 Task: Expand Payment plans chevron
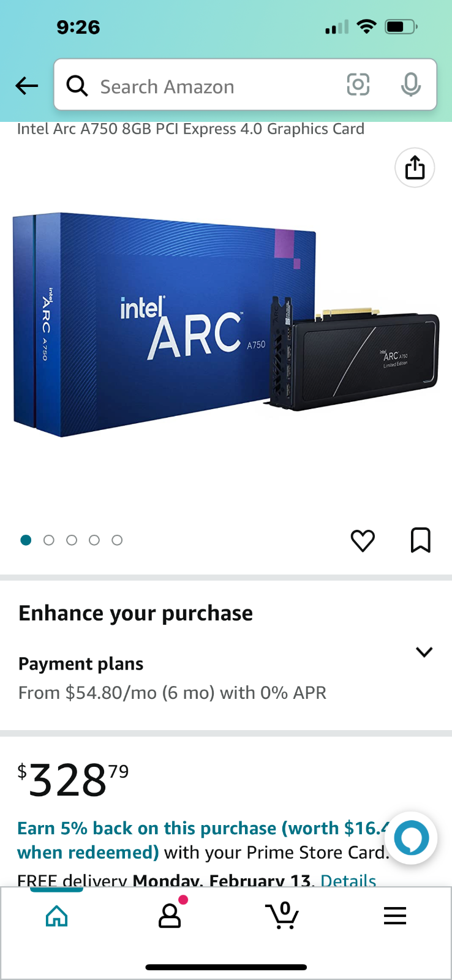coord(424,652)
